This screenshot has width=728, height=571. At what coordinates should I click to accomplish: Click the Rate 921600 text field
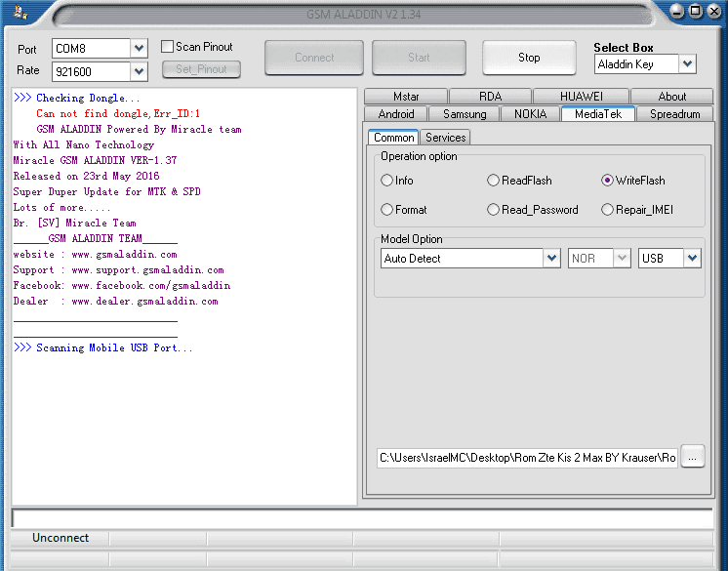click(x=91, y=71)
